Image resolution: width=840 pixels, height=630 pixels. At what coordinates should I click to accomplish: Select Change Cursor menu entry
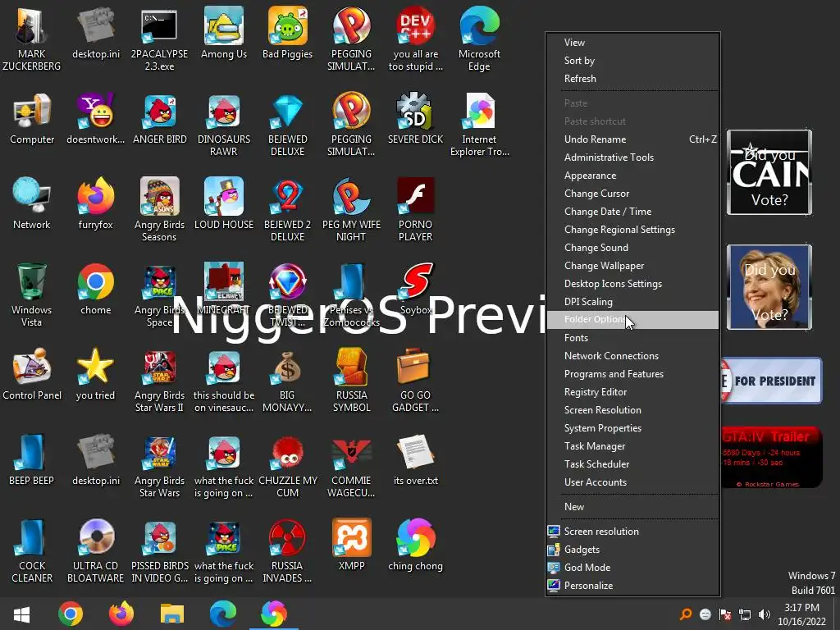coord(632,194)
